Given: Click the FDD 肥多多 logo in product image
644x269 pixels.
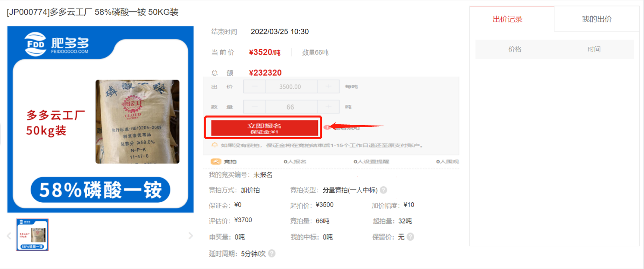Looking at the screenshot, I should point(57,44).
